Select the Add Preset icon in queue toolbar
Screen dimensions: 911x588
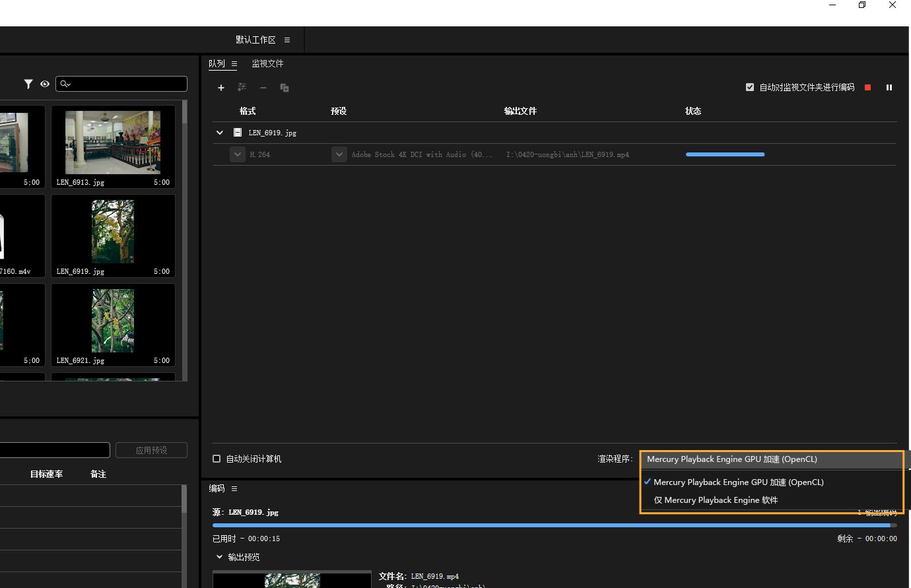point(242,87)
